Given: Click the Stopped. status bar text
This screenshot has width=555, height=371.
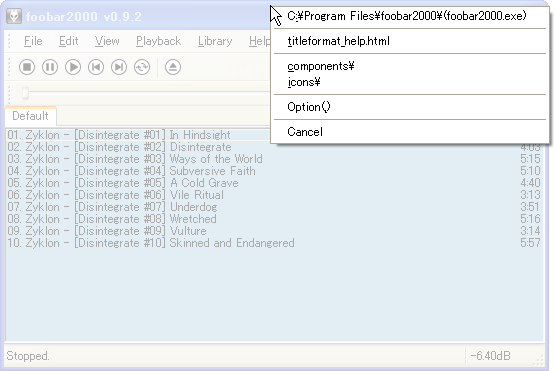Looking at the screenshot, I should (28, 356).
